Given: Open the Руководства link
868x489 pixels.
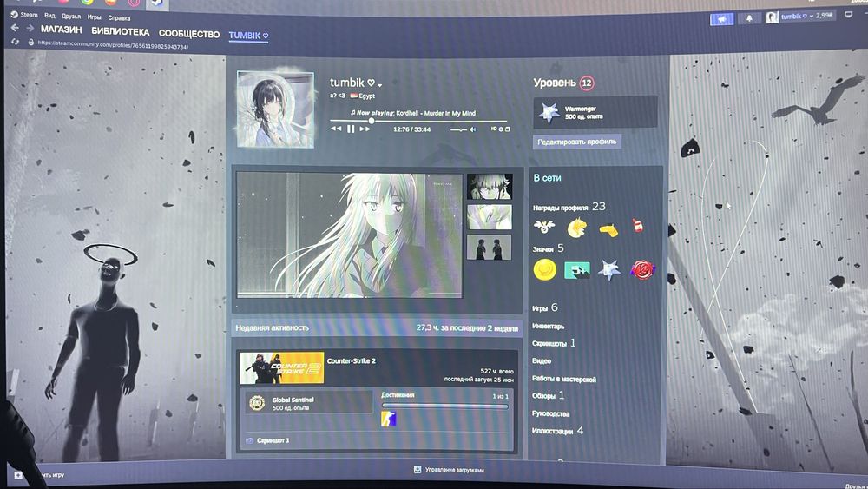Looking at the screenshot, I should point(551,413).
